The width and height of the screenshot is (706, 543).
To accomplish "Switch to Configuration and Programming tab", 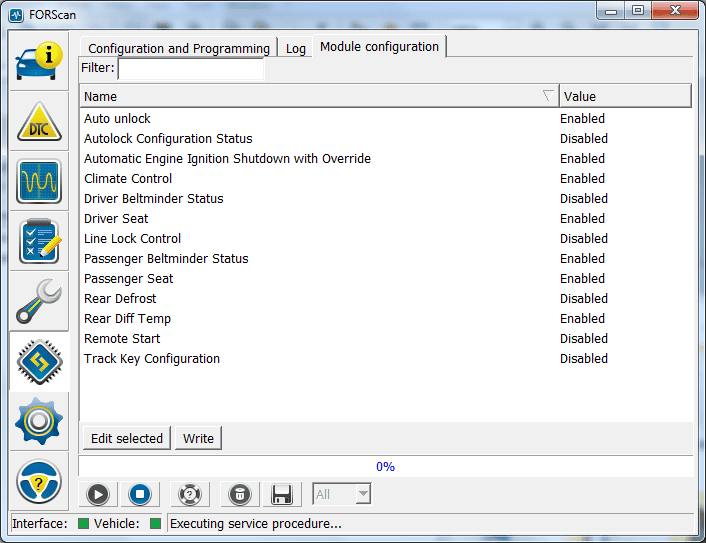I will 179,48.
